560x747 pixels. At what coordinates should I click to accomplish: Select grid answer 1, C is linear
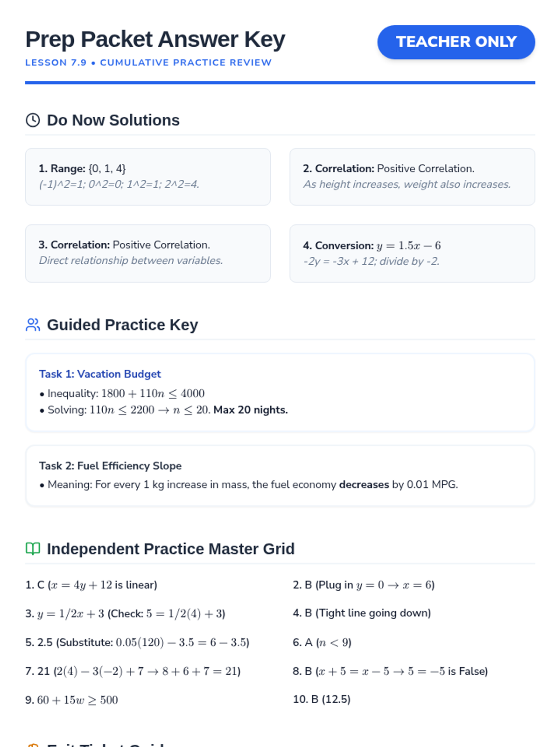point(91,585)
